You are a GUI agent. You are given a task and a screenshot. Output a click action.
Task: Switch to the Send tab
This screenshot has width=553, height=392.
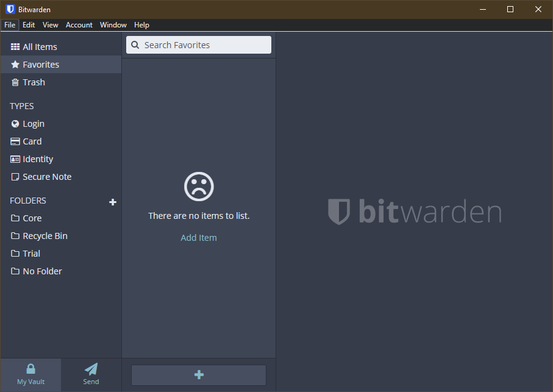click(x=91, y=375)
